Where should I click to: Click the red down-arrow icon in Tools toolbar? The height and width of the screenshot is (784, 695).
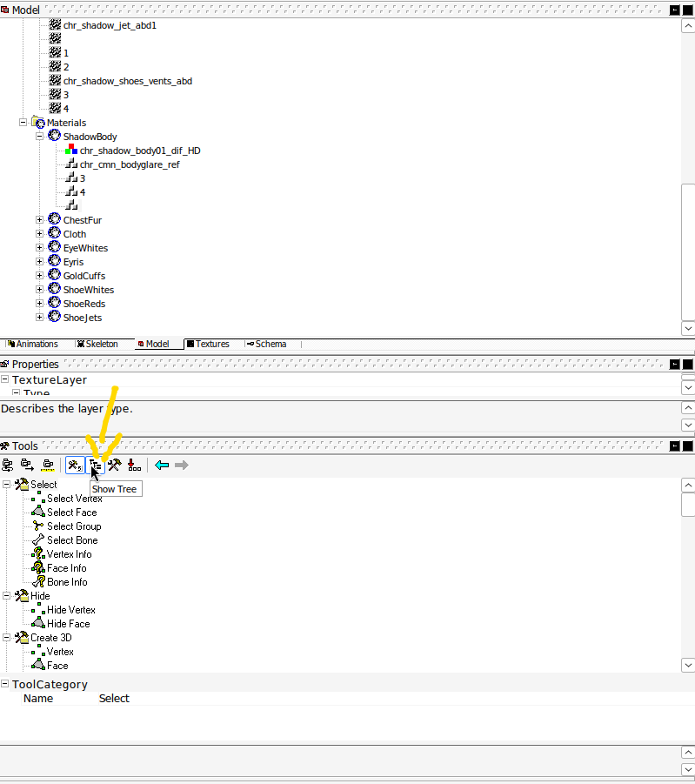pos(133,466)
